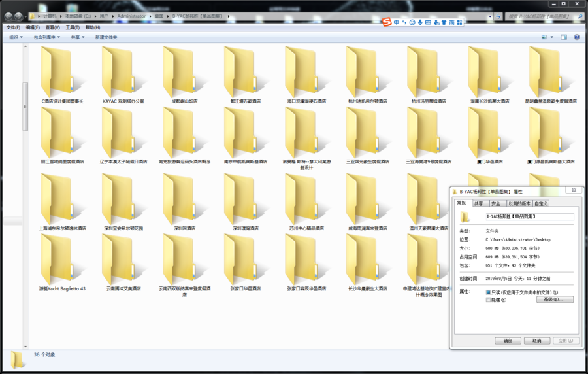Open the 帮助(H) menu
This screenshot has width=588, height=374.
click(93, 27)
